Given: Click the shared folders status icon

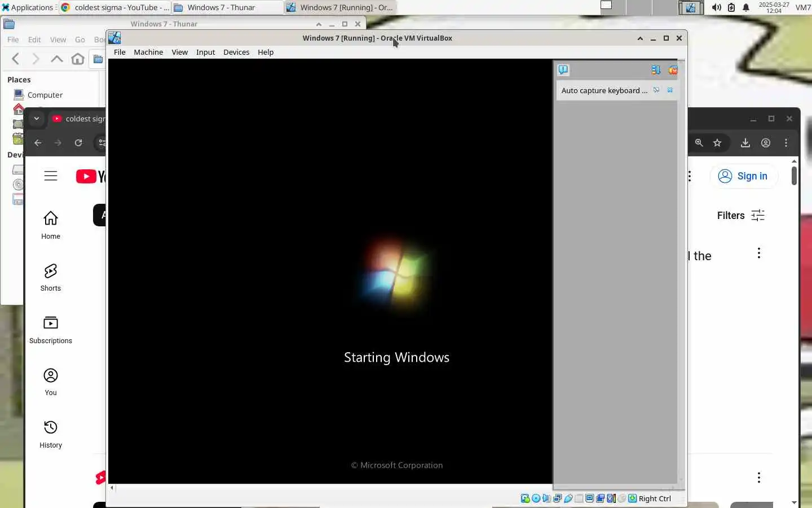Looking at the screenshot, I should pyautogui.click(x=579, y=498).
